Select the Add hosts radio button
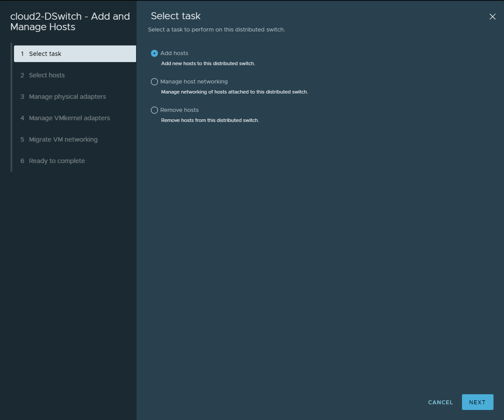Image resolution: width=504 pixels, height=420 pixels. (154, 53)
